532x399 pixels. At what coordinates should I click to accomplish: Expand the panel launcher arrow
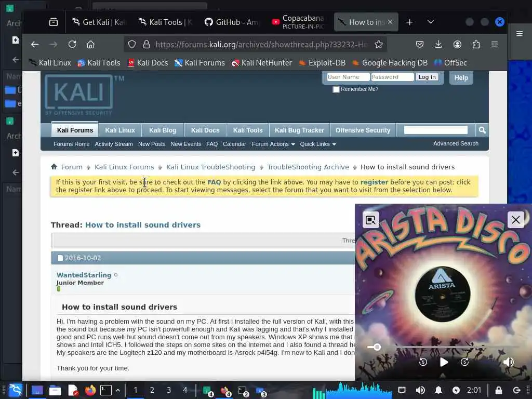click(x=118, y=390)
